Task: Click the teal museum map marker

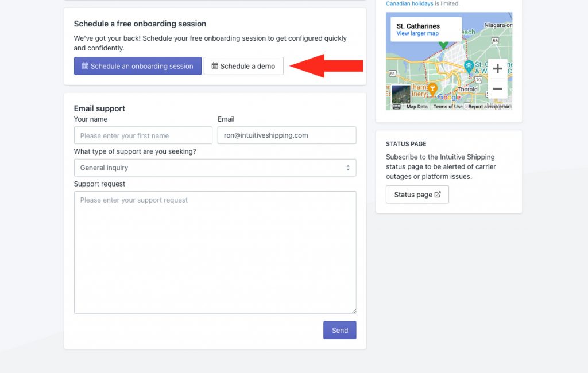Action: (x=469, y=67)
